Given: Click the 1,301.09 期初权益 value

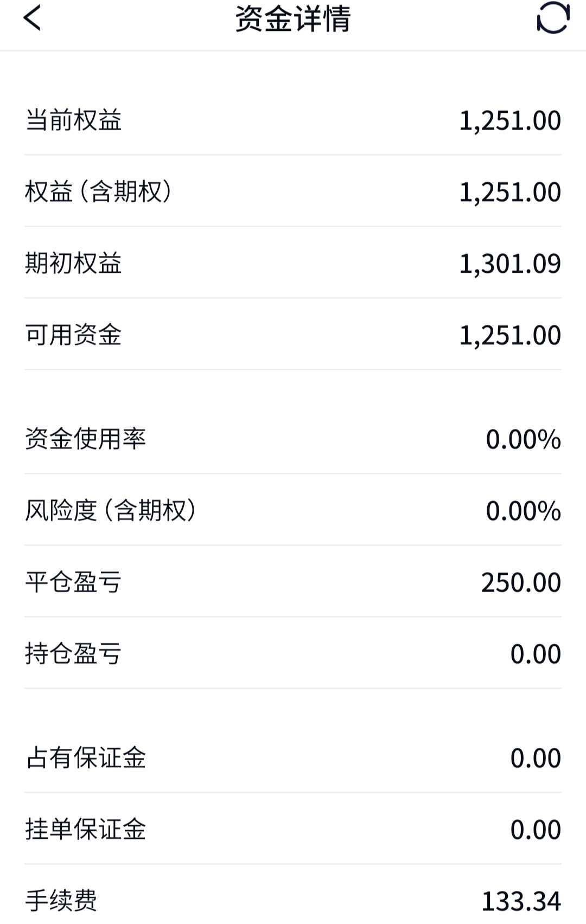Looking at the screenshot, I should [510, 264].
